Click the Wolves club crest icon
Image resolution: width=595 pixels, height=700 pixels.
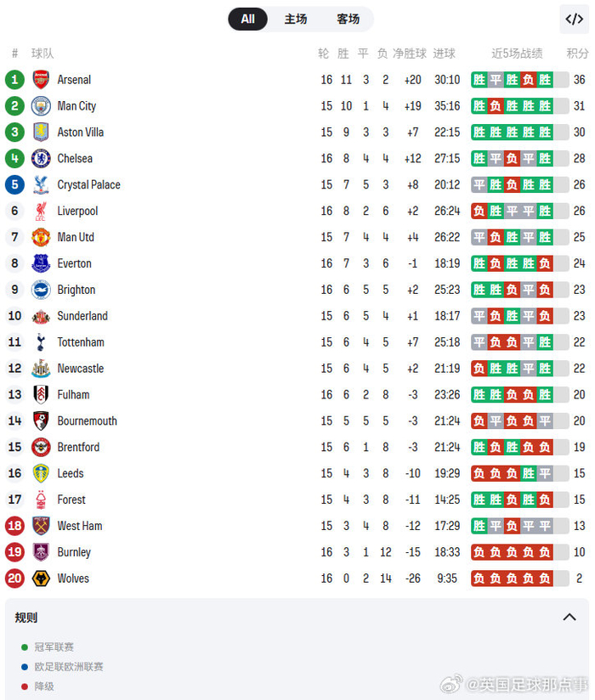[x=41, y=579]
